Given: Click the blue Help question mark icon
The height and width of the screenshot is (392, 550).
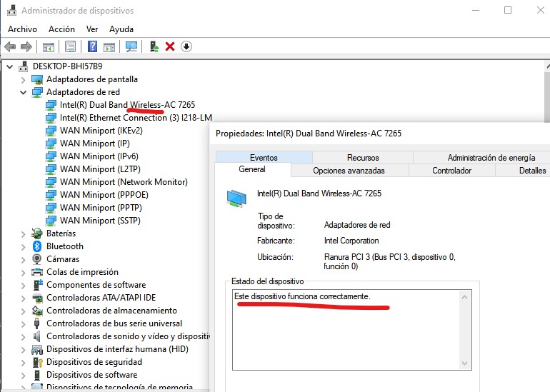Looking at the screenshot, I should click(92, 46).
